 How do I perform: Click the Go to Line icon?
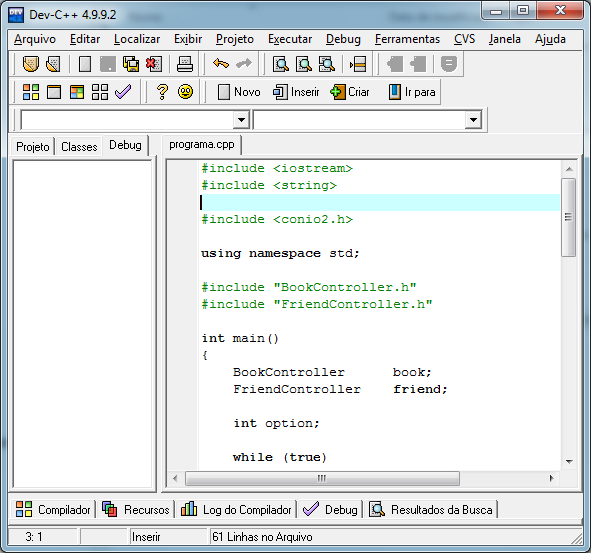pyautogui.click(x=358, y=64)
